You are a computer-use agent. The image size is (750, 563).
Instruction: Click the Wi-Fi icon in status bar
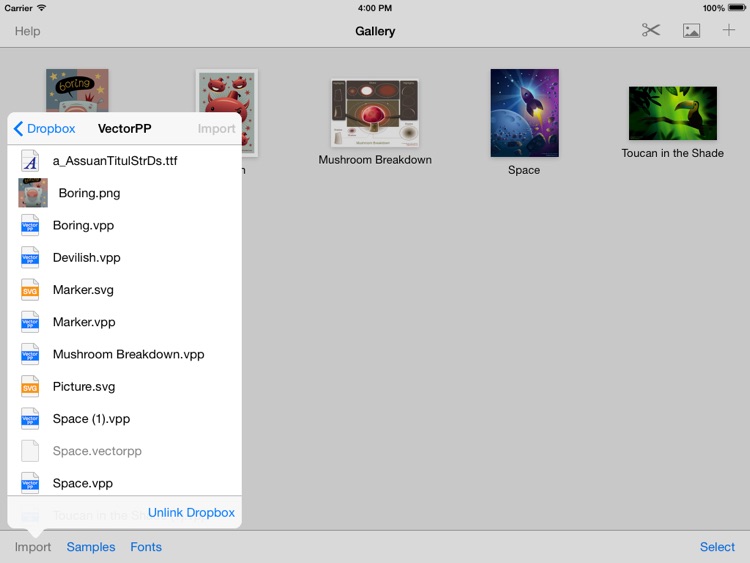[42, 8]
